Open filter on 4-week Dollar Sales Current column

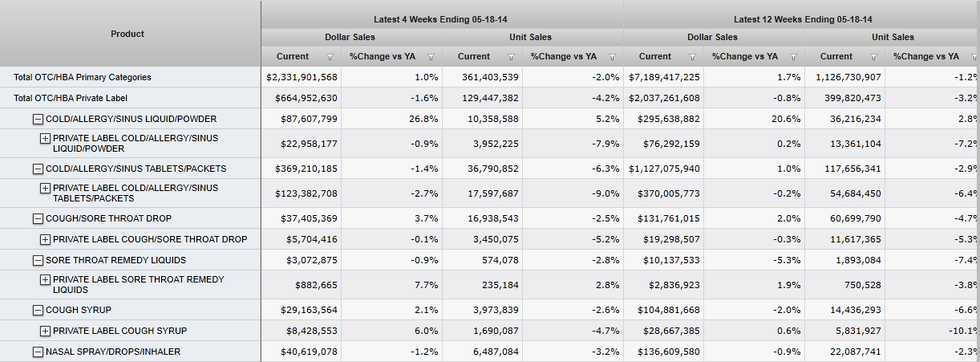[330, 57]
